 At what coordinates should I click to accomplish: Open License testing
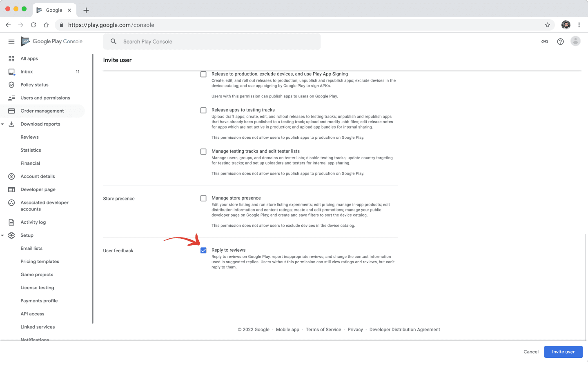[38, 288]
